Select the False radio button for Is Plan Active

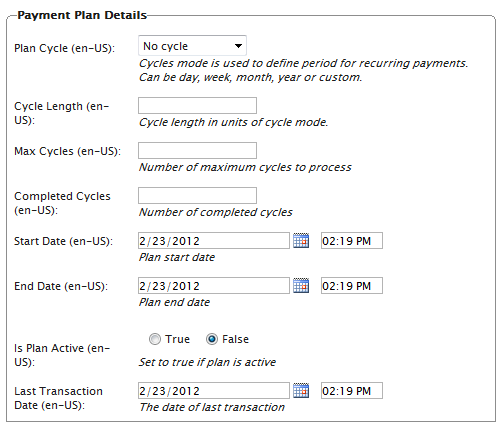pyautogui.click(x=212, y=339)
